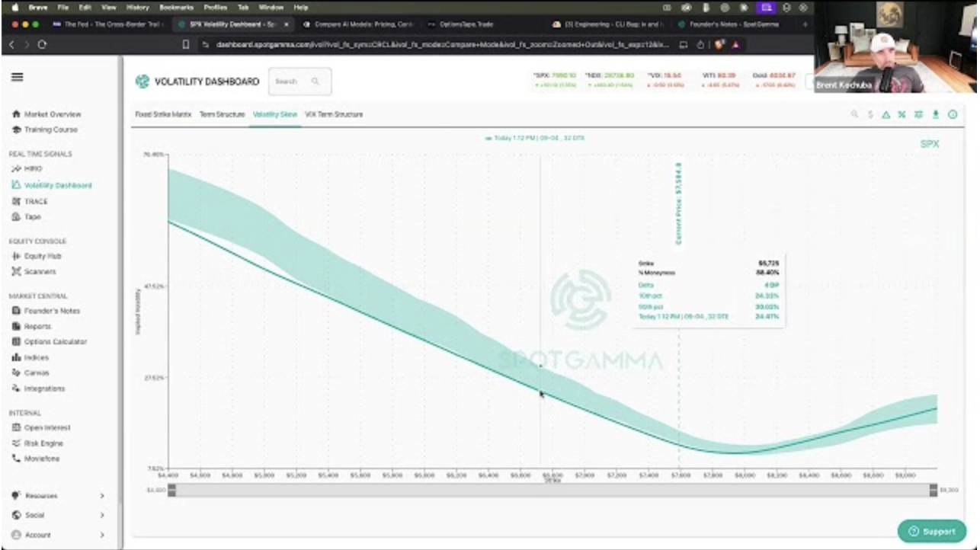Click the Volatility Dashboard sidebar icon
980x550 pixels.
[x=16, y=185]
